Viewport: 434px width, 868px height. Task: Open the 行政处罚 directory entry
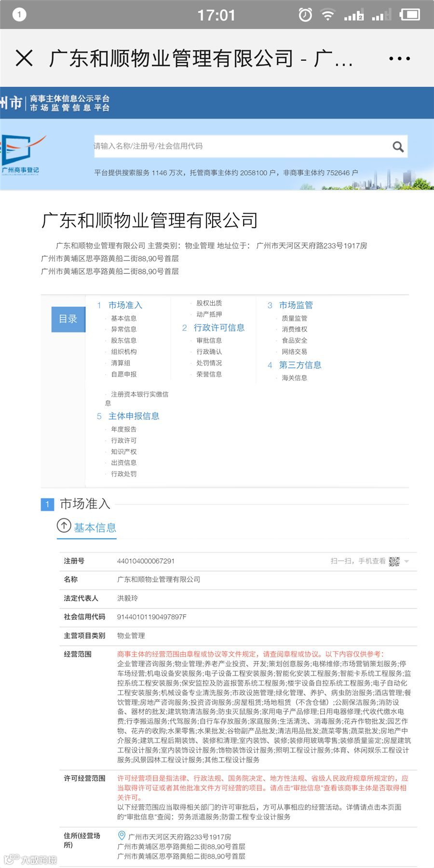[124, 474]
